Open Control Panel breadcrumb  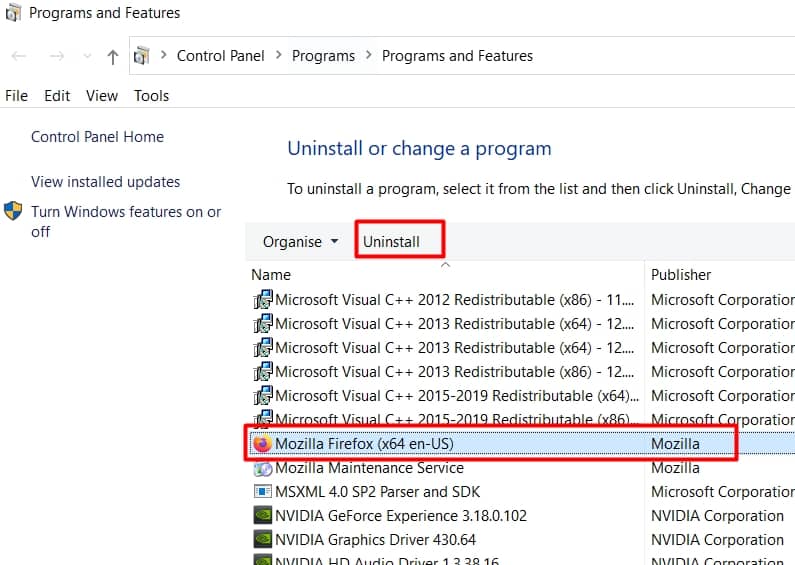221,55
